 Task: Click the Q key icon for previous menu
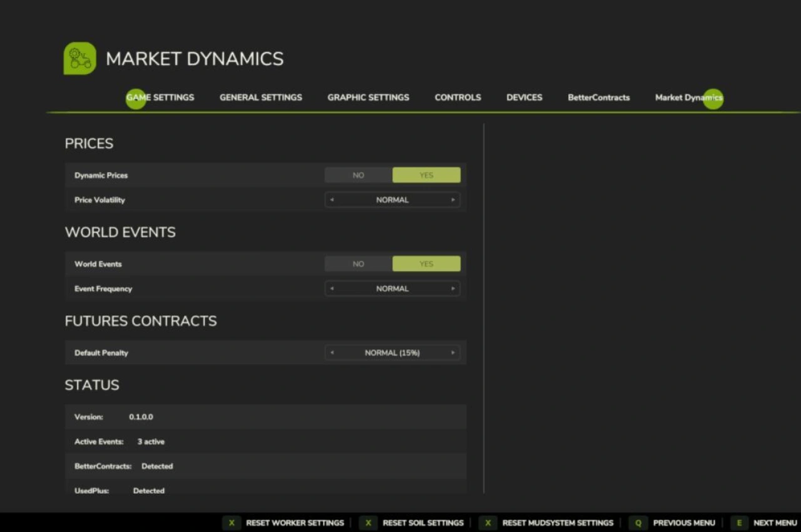638,523
